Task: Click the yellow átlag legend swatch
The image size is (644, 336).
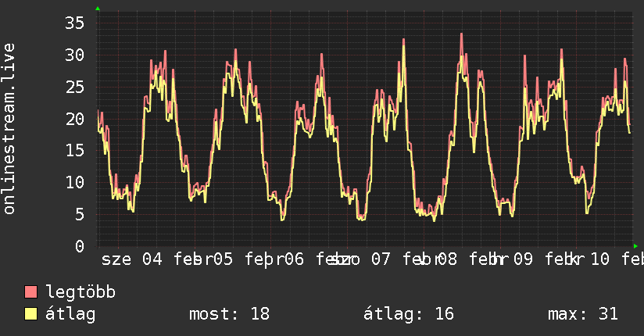Action: click(30, 313)
